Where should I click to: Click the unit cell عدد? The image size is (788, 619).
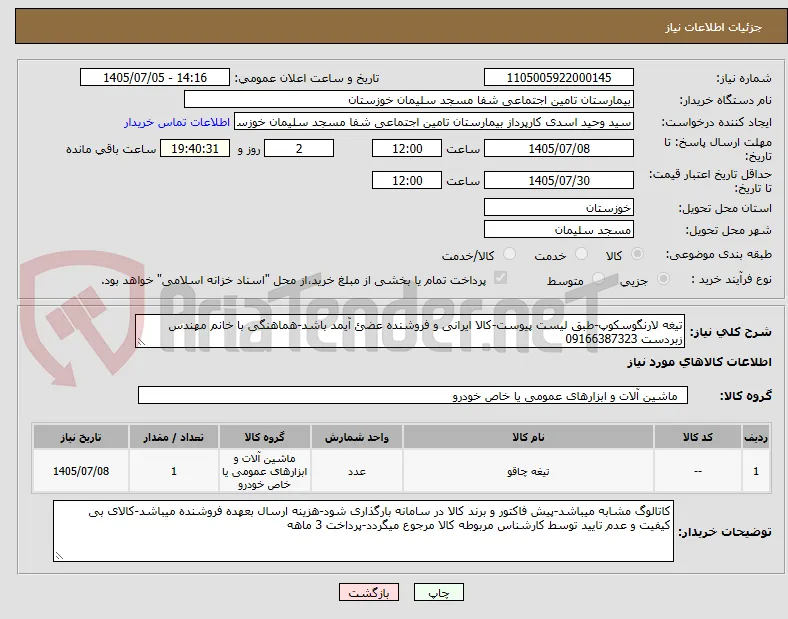tap(357, 471)
